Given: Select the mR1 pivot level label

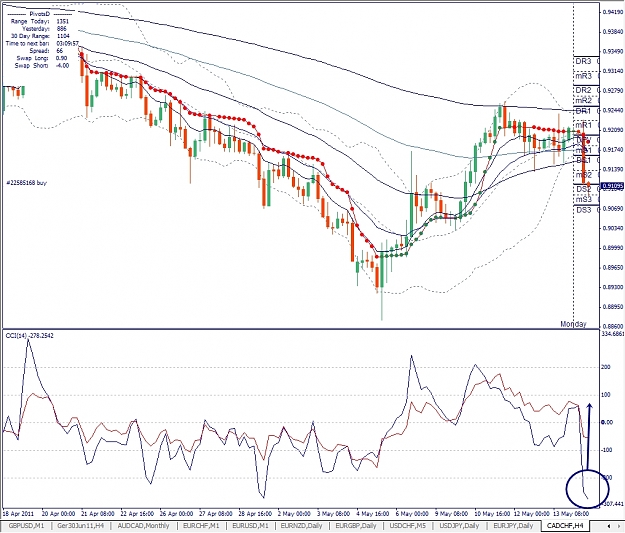Looking at the screenshot, I should (584, 125).
